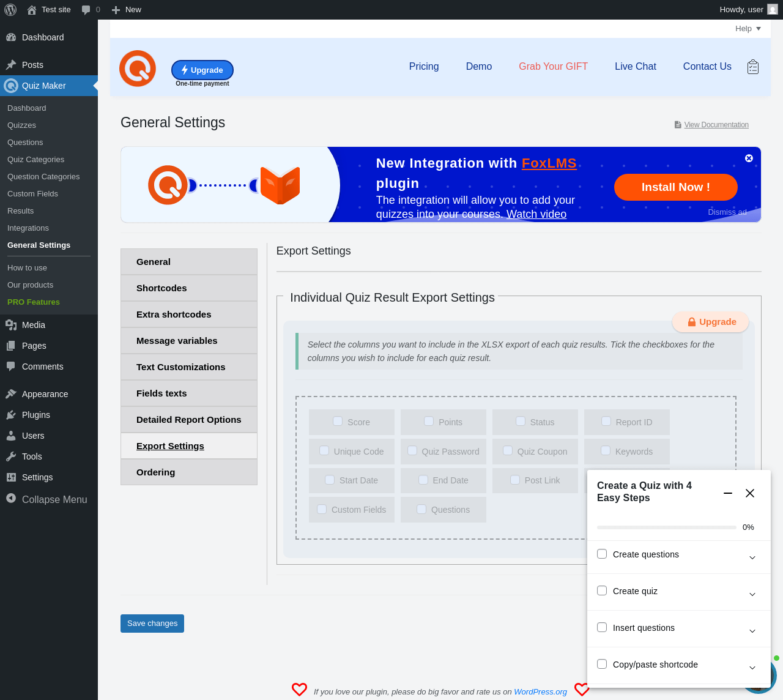Tick the Quiz Password checkbox

pyautogui.click(x=412, y=450)
